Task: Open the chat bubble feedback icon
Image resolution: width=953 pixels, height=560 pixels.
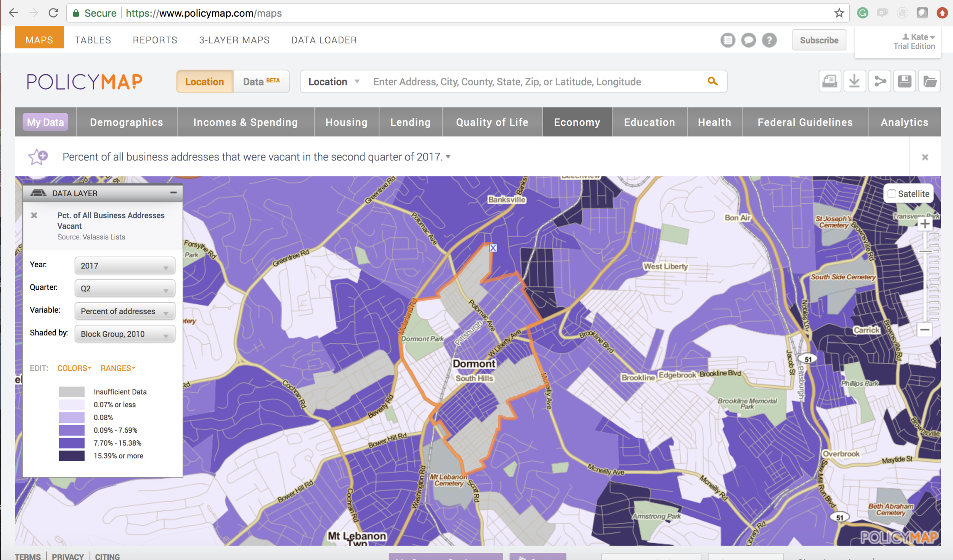Action: 749,40
